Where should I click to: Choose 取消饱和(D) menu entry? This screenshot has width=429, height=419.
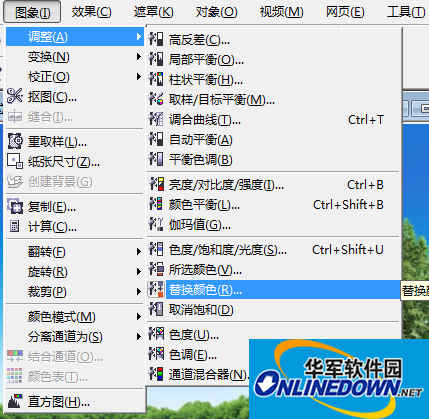274,309
